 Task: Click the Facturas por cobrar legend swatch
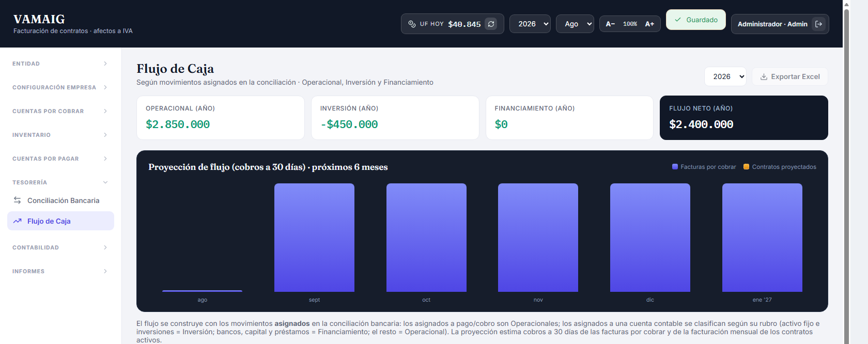point(675,167)
